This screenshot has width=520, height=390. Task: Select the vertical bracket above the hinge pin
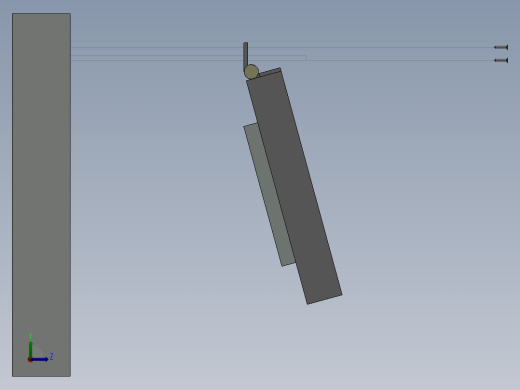pos(246,55)
